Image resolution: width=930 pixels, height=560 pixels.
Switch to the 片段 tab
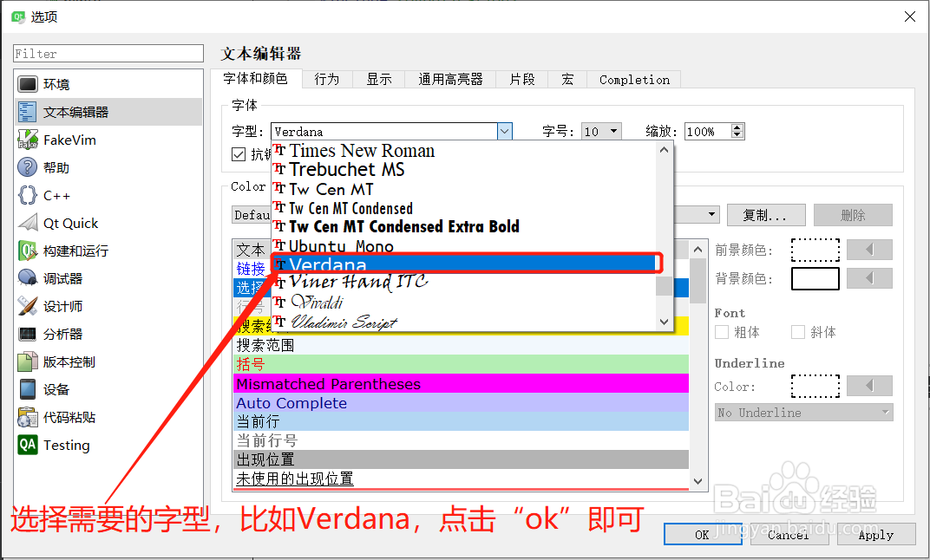[x=522, y=80]
